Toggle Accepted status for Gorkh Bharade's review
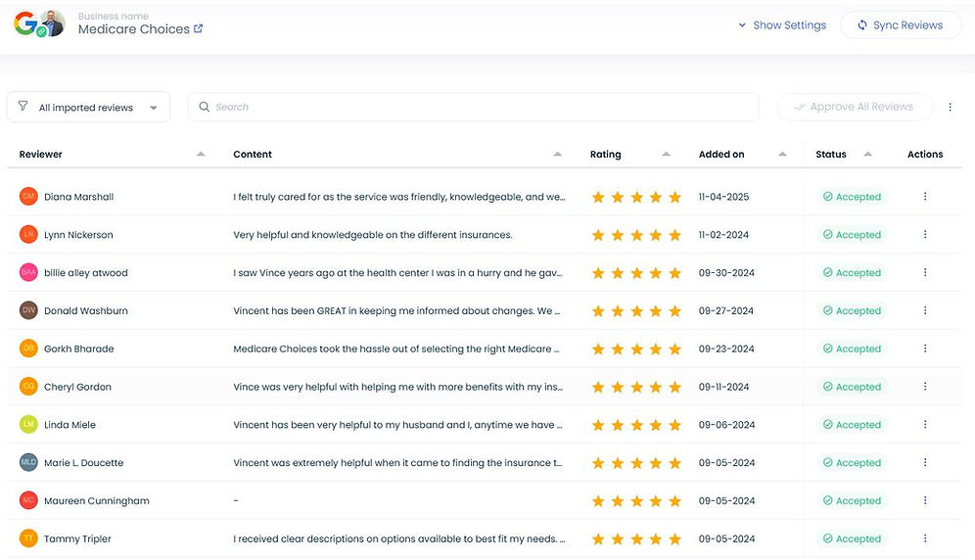The width and height of the screenshot is (975, 560). click(x=852, y=349)
